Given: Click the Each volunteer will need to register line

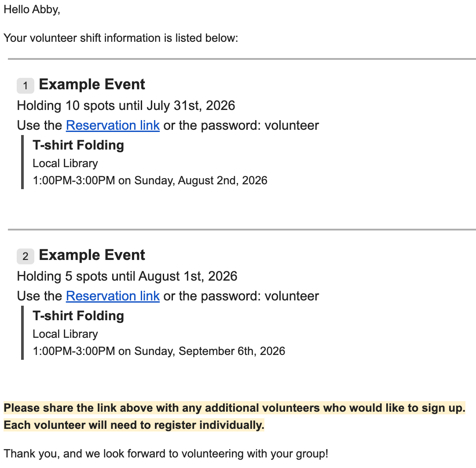Looking at the screenshot, I should (134, 425).
